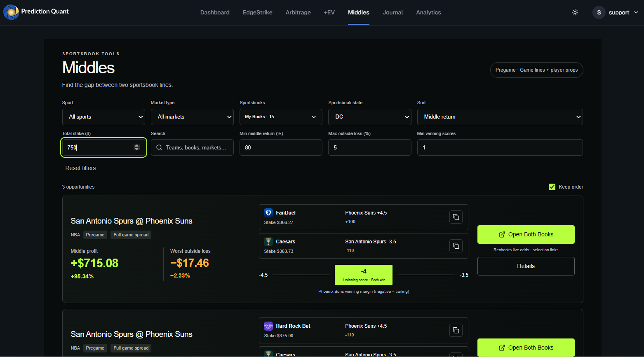Focus the Total stake input field
The width and height of the screenshot is (644, 357).
(x=103, y=147)
